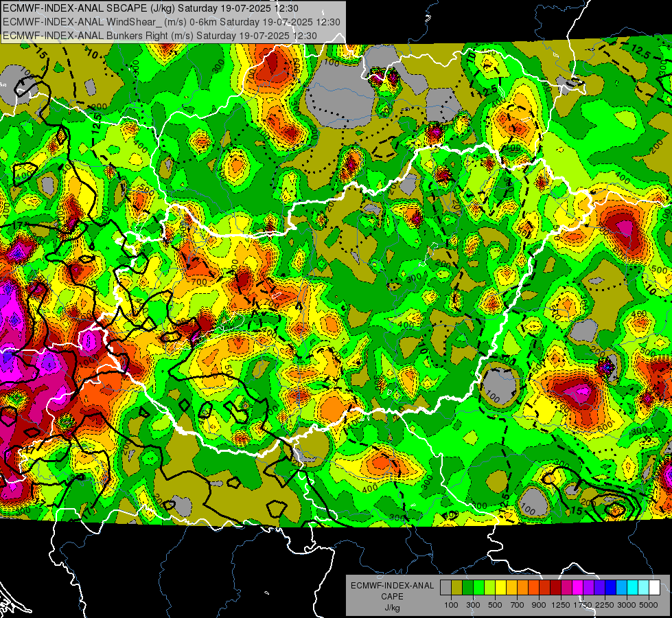Click the 3000 tick value in legend

point(627,605)
